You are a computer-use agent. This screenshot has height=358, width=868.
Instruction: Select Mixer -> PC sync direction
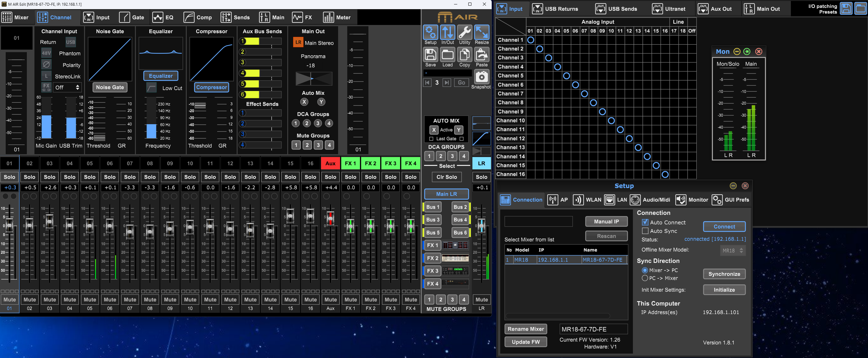(645, 270)
